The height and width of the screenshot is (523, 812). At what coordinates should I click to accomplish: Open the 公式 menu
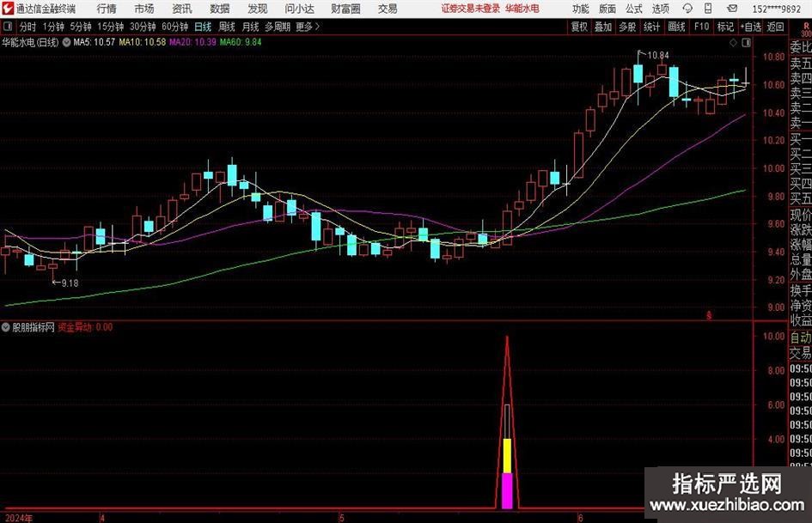633,9
